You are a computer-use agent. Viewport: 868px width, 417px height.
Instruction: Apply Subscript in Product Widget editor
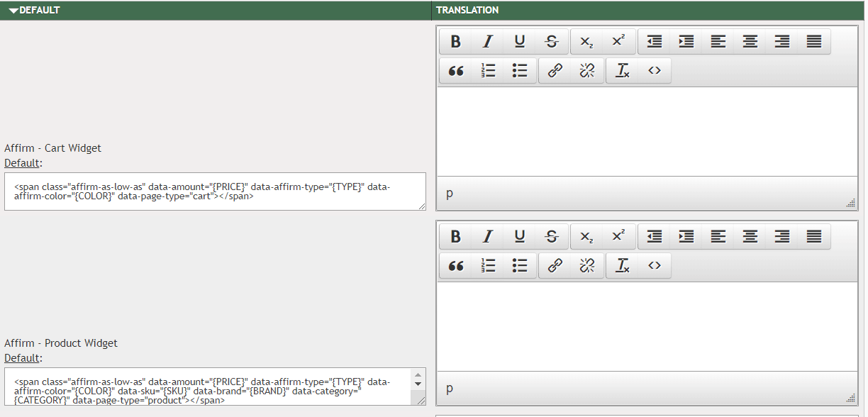(x=586, y=237)
